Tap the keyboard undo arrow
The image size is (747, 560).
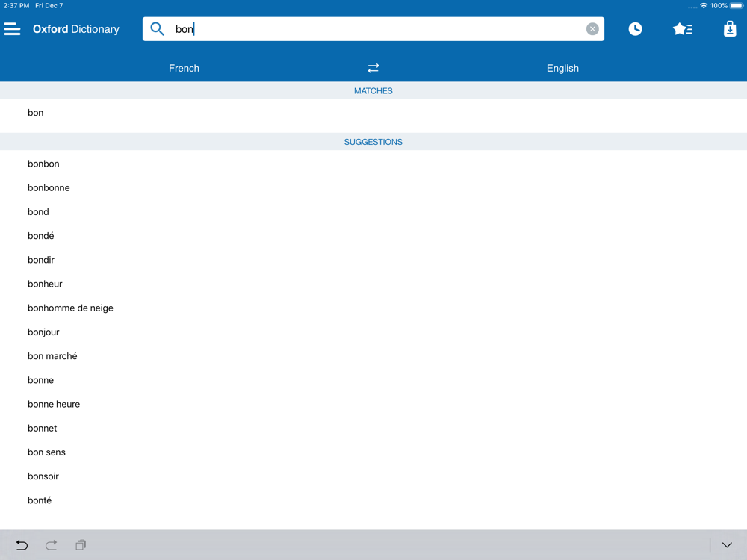[x=22, y=545]
